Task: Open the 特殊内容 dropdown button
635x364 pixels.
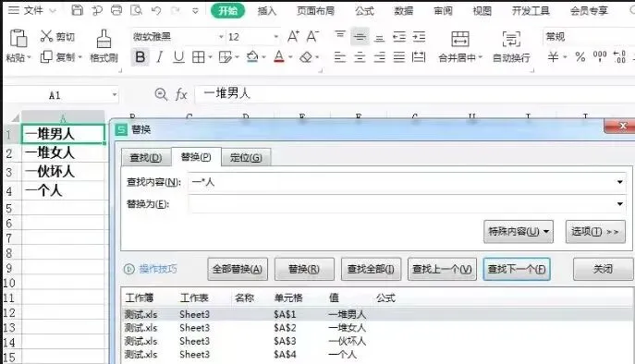Action: click(519, 232)
